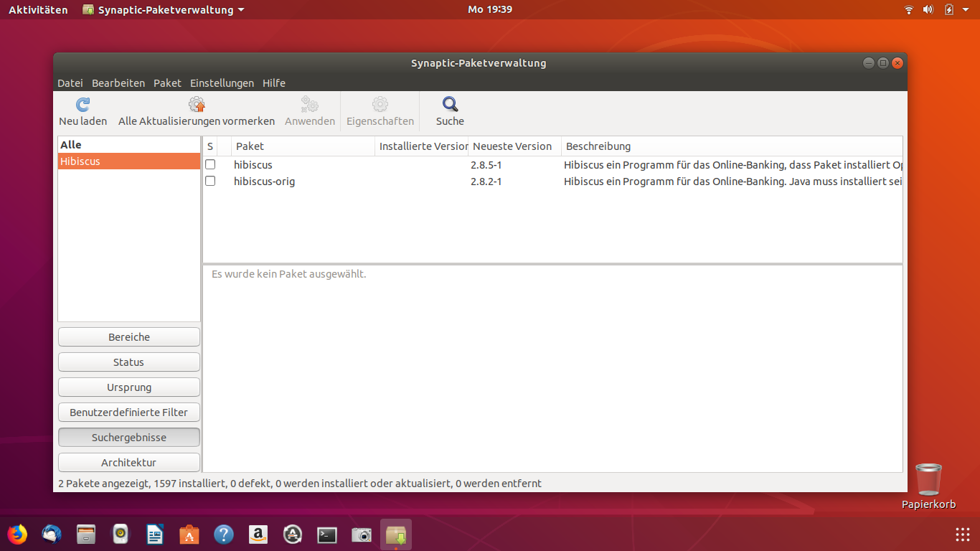Sort by Neueste Version column header

514,146
